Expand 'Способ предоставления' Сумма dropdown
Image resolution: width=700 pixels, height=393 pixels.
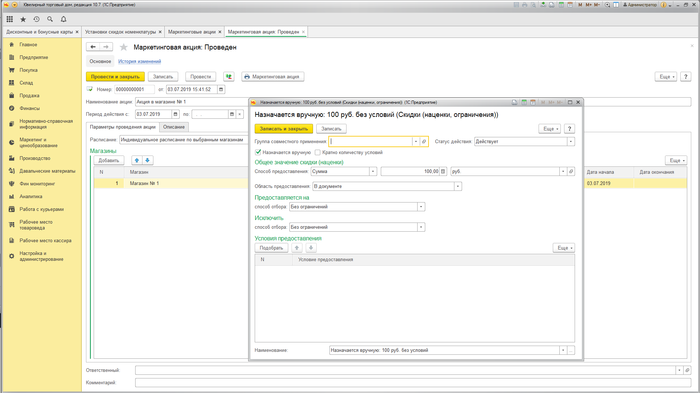tap(373, 171)
